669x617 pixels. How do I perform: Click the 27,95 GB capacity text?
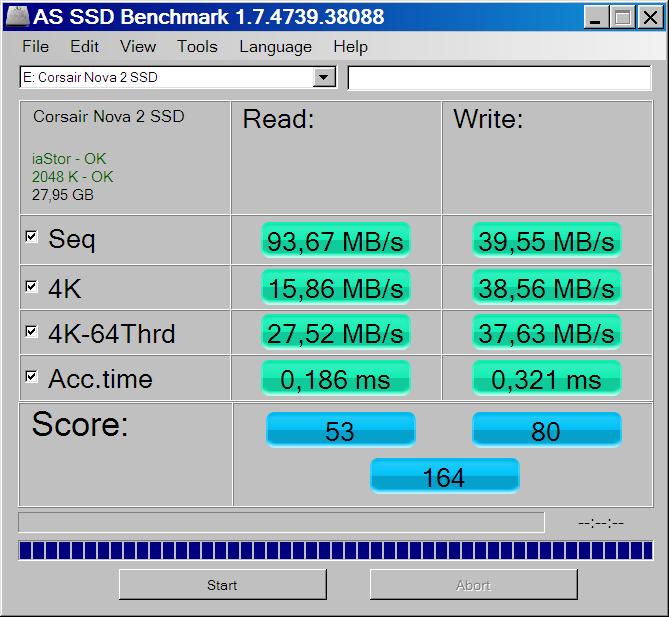[63, 195]
